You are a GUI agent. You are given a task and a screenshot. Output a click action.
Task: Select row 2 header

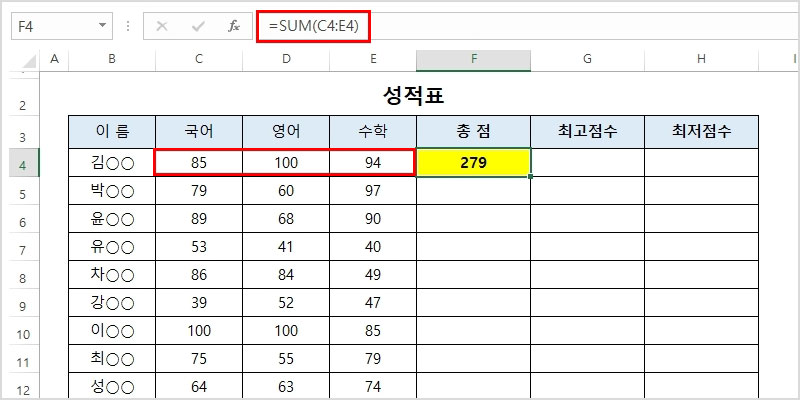click(x=23, y=98)
